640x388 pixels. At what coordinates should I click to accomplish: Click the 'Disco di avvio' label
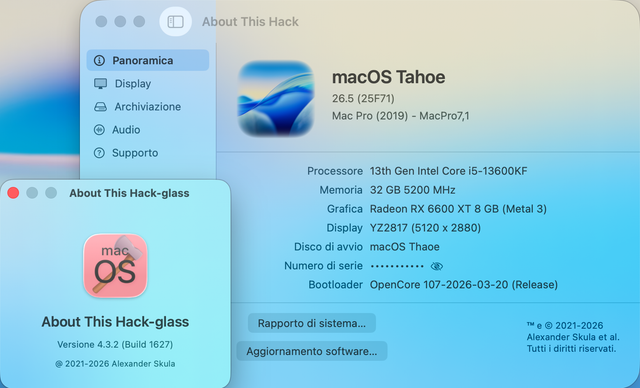[328, 247]
